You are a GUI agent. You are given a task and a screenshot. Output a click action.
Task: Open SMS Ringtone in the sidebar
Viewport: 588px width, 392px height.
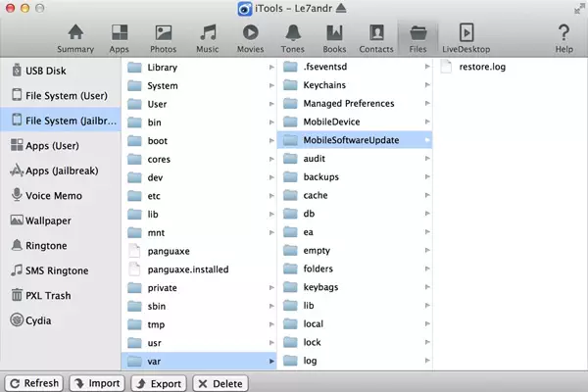[61, 270]
